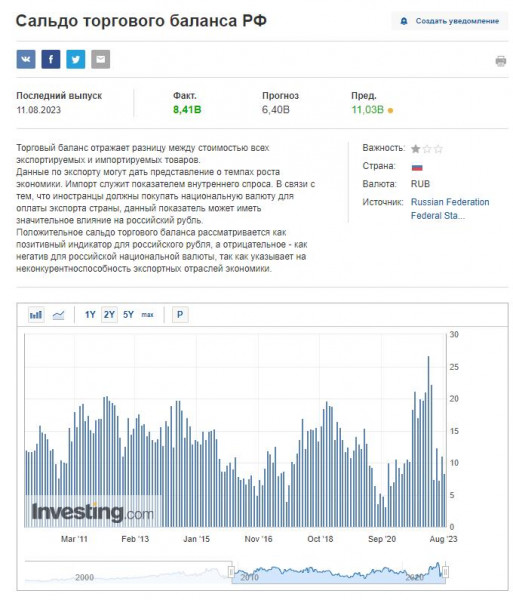Click Создать уведомление button

(x=450, y=21)
